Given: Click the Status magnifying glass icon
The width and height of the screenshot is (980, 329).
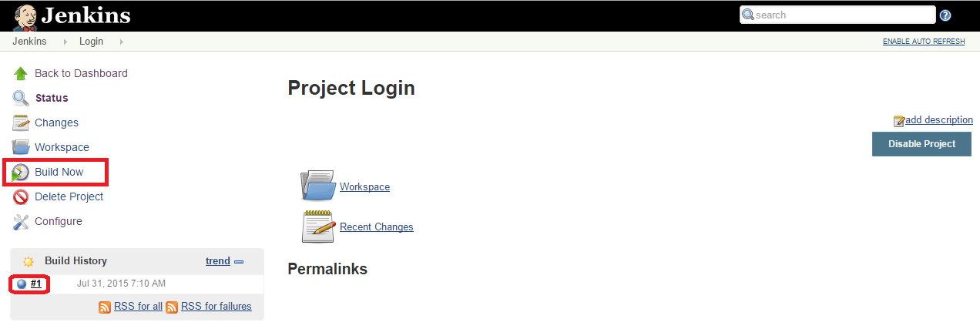Looking at the screenshot, I should pos(21,99).
